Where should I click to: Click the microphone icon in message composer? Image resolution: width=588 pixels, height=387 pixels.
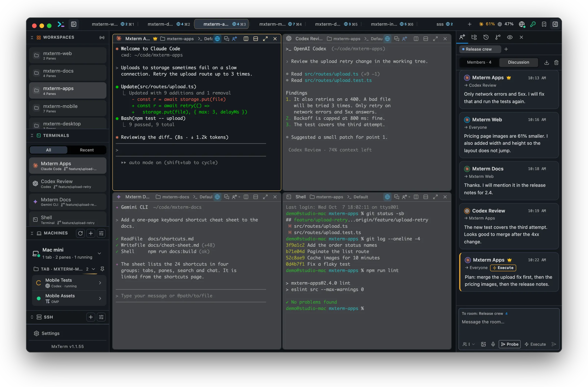[x=493, y=344]
